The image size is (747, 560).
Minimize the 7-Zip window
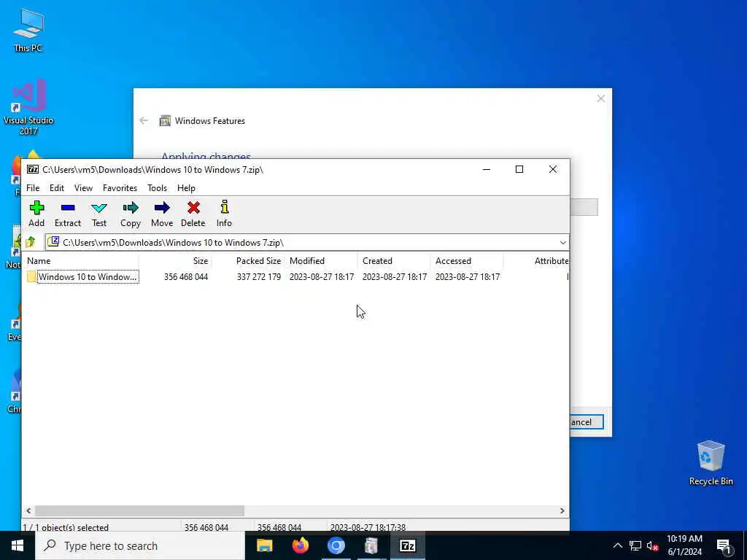pos(487,169)
